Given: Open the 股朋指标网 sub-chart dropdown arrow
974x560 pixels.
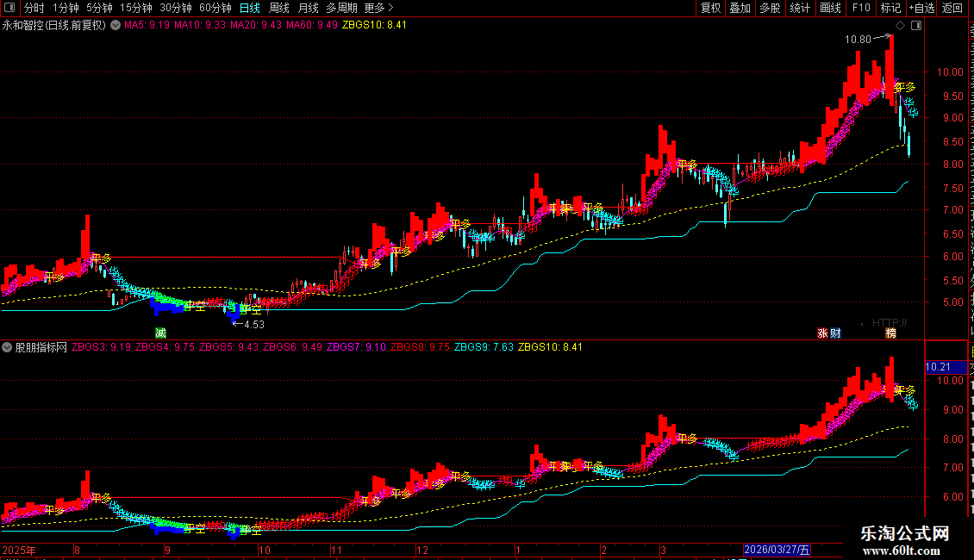Looking at the screenshot, I should coord(7,347).
